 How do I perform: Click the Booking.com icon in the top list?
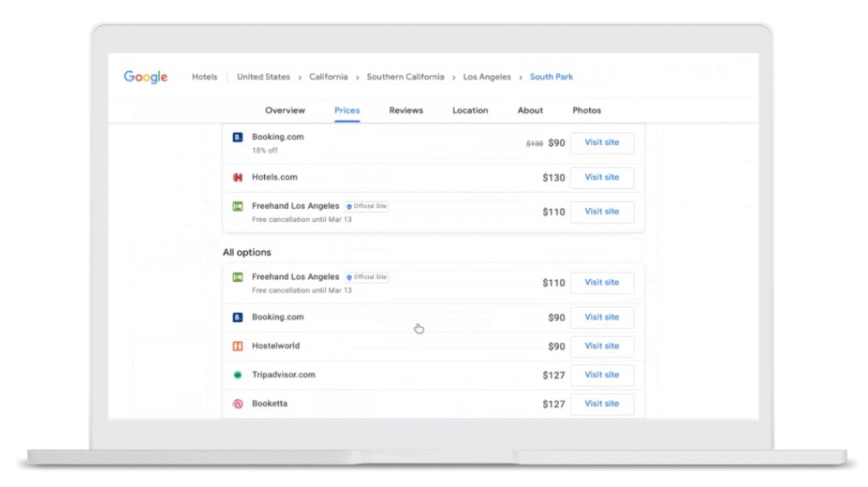pos(238,137)
